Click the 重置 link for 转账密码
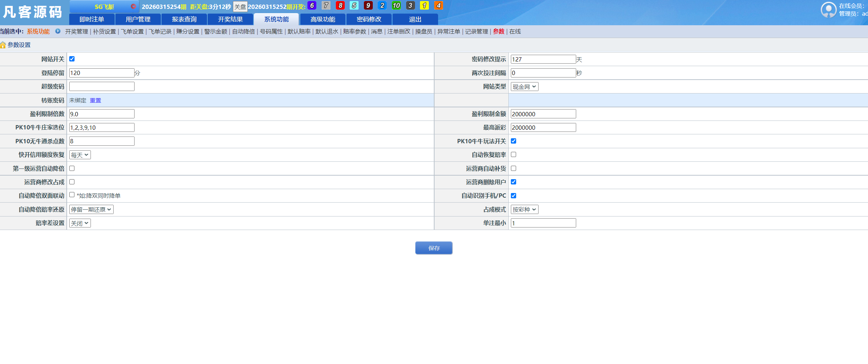This screenshot has height=364, width=868. pyautogui.click(x=95, y=100)
